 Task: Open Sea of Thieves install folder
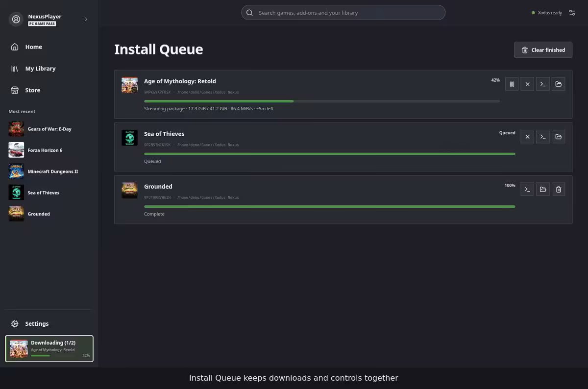pyautogui.click(x=559, y=137)
